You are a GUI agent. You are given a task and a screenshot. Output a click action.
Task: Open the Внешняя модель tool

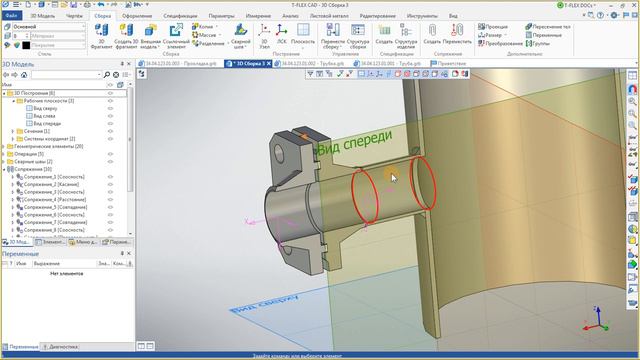click(151, 36)
